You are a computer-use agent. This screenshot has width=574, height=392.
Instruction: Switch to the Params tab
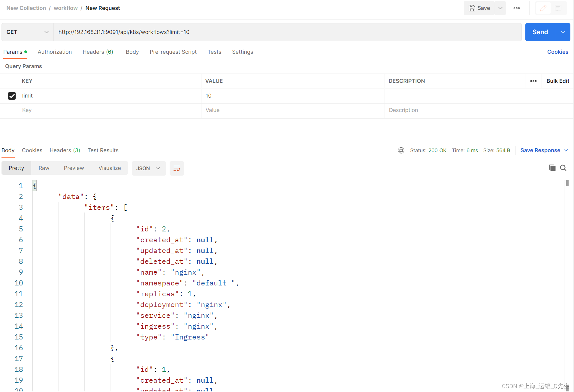coord(15,52)
